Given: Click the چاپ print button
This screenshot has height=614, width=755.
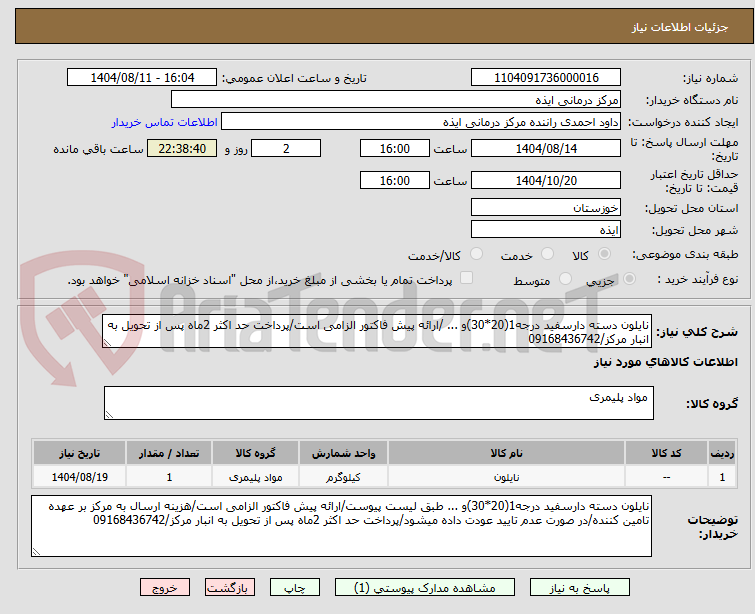Looking at the screenshot, I should click(x=295, y=588).
